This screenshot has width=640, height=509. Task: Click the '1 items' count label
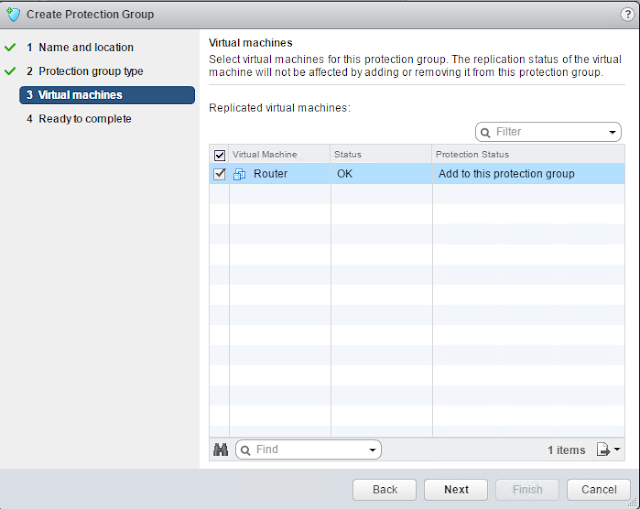(x=566, y=450)
